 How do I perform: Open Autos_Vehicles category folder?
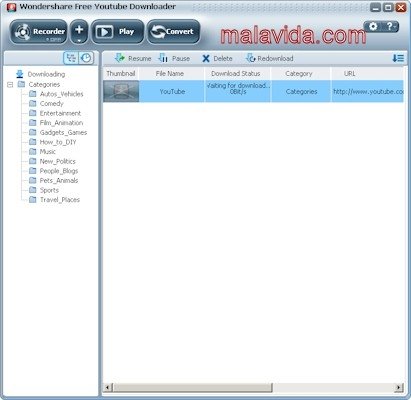click(x=56, y=94)
